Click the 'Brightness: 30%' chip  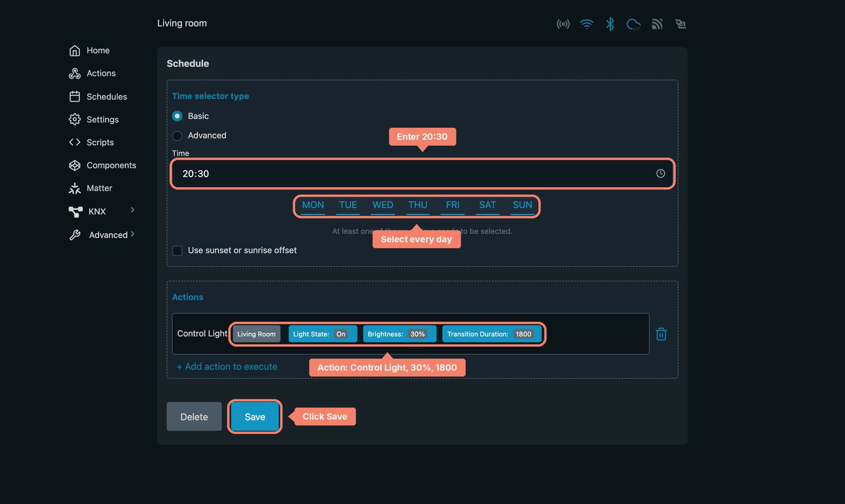coord(400,334)
